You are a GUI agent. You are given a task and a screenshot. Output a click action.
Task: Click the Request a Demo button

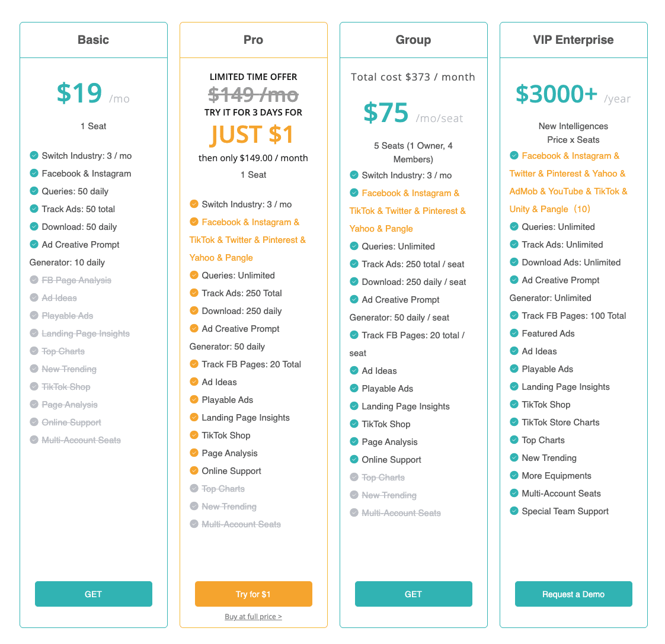pos(573,594)
